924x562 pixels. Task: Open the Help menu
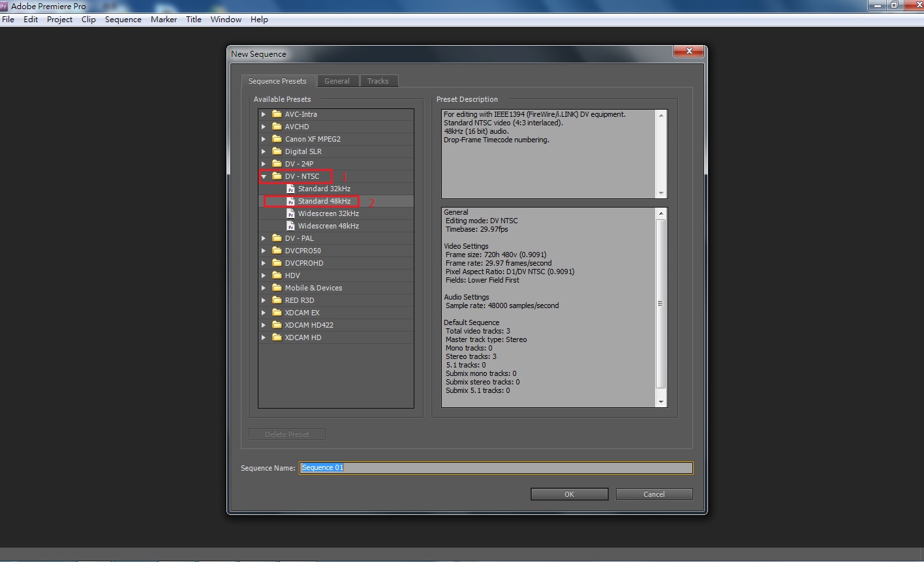[259, 20]
